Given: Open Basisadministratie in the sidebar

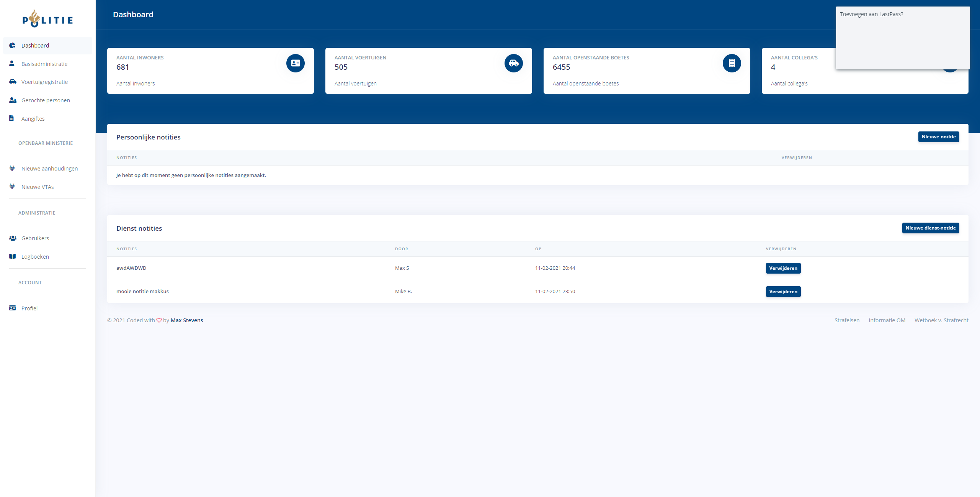Looking at the screenshot, I should [44, 64].
